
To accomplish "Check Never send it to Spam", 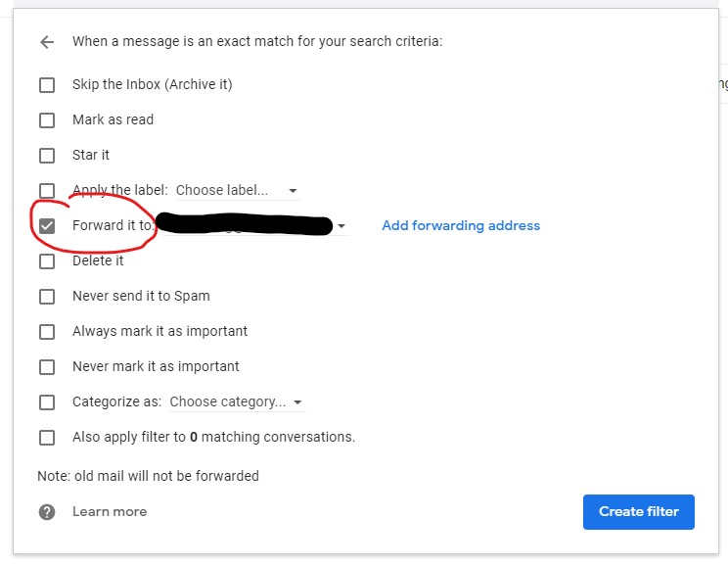I will point(47,297).
